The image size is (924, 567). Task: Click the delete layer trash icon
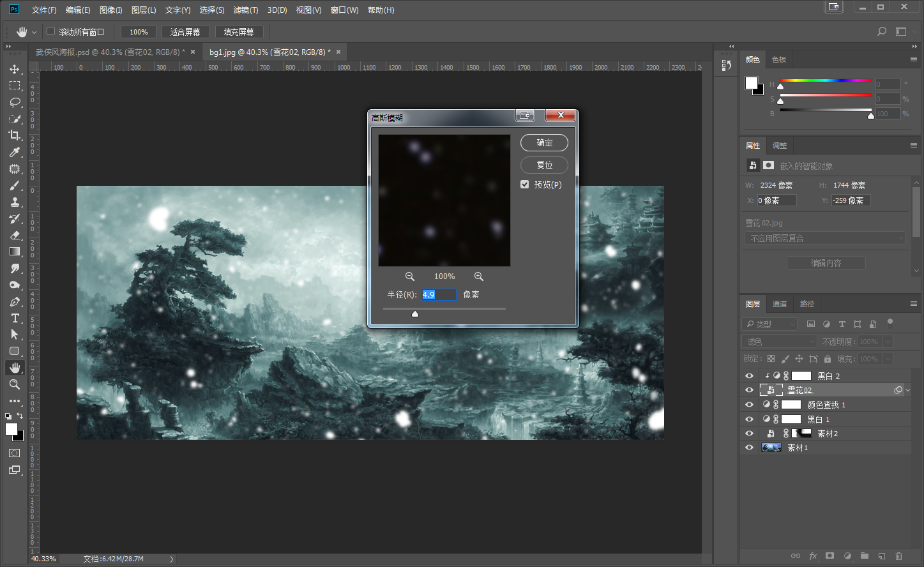898,556
